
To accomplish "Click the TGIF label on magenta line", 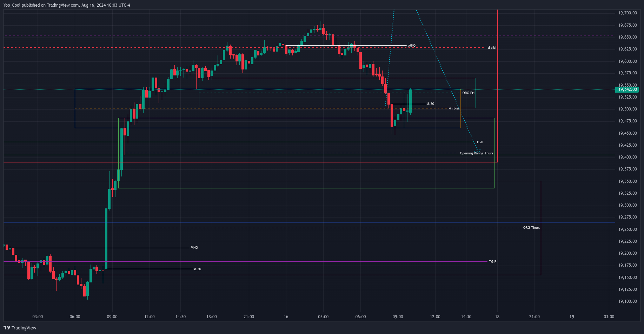I will (480, 142).
